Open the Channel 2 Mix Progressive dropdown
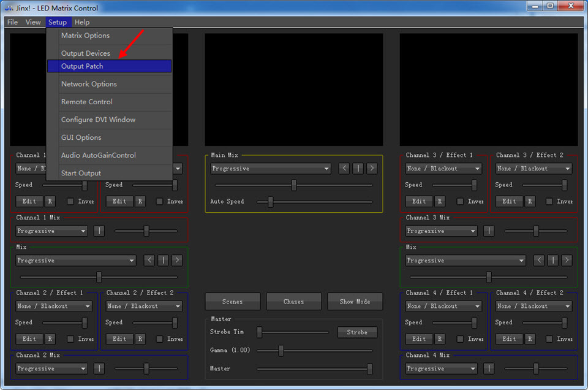Image resolution: width=588 pixels, height=390 pixels. click(51, 369)
